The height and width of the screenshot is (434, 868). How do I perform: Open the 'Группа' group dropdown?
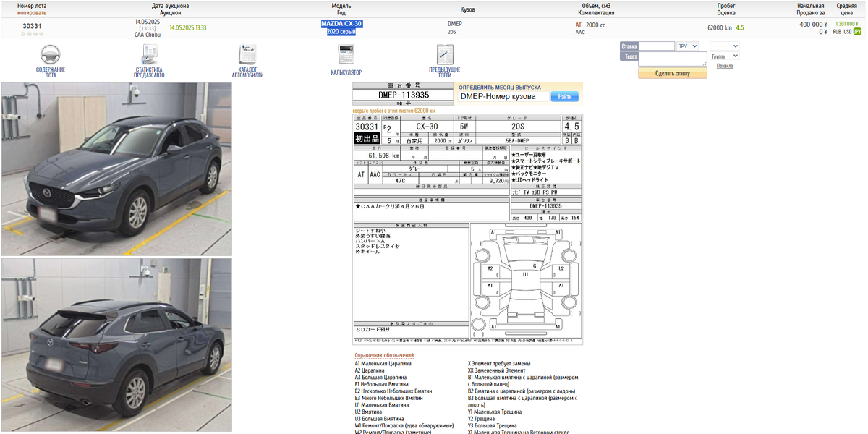pyautogui.click(x=725, y=56)
